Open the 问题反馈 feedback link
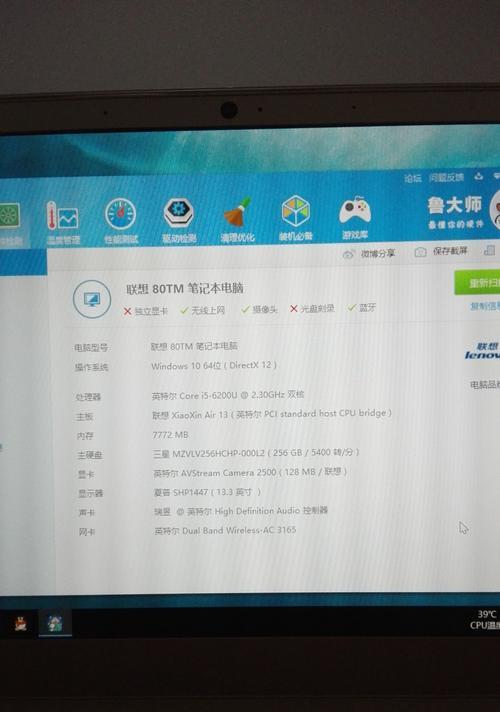Viewport: 500px width, 712px height. pyautogui.click(x=446, y=178)
